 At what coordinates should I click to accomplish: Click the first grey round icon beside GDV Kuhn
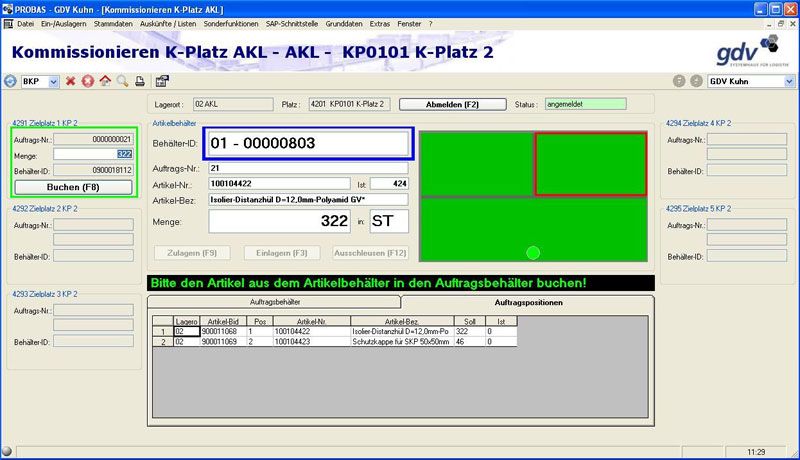click(679, 81)
